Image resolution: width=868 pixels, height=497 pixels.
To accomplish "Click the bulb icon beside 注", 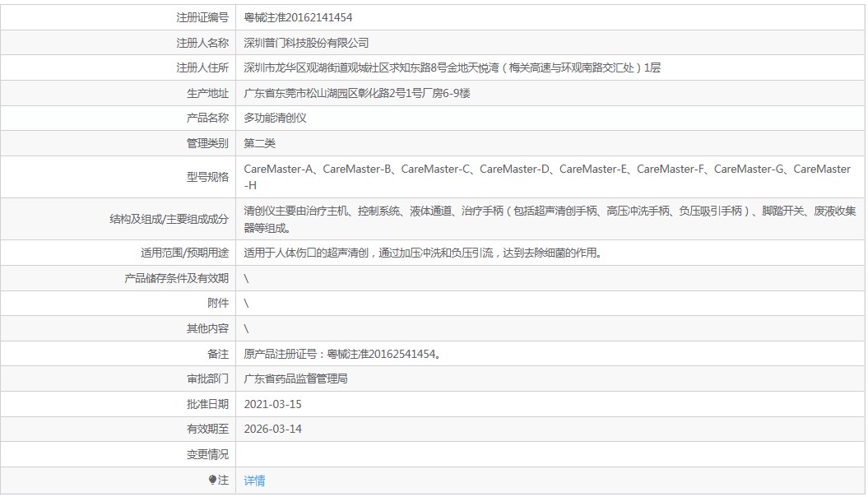I will 212,480.
